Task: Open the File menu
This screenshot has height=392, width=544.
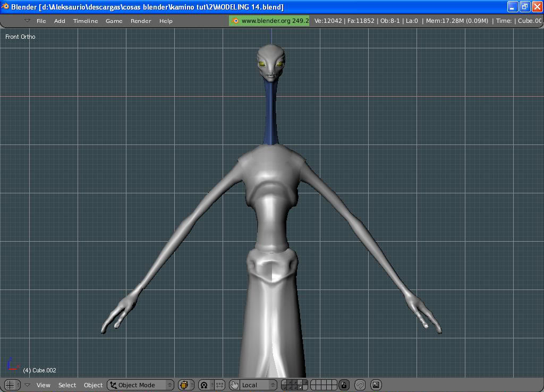Action: [41, 21]
